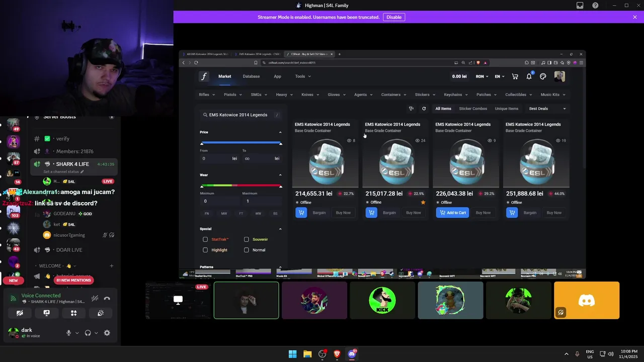644x362 pixels.
Task: Open the App tab
Action: 277,76
